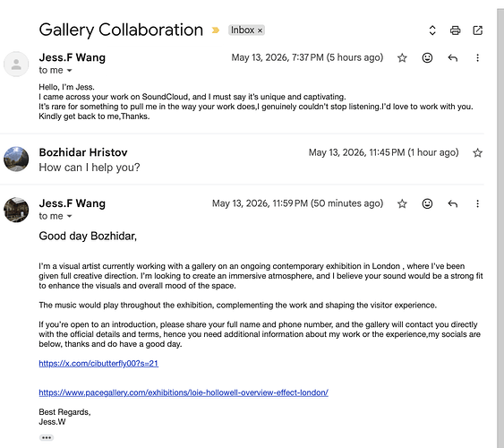Toggle the yellow importance marker

pyautogui.click(x=216, y=30)
